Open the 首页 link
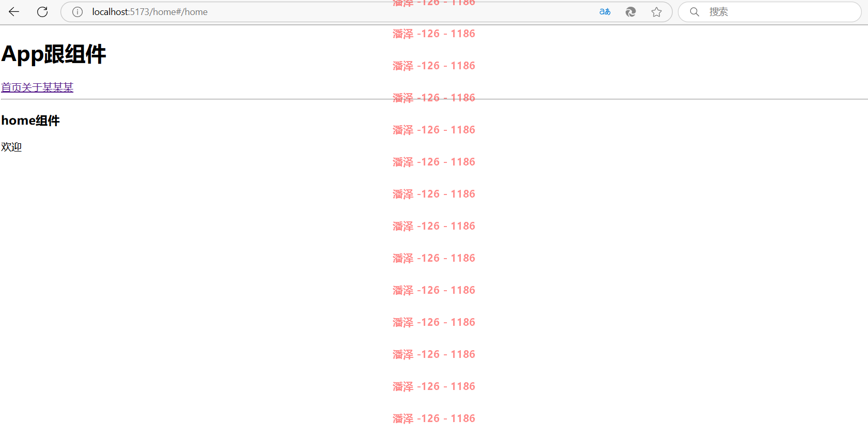The image size is (868, 435). (x=11, y=87)
